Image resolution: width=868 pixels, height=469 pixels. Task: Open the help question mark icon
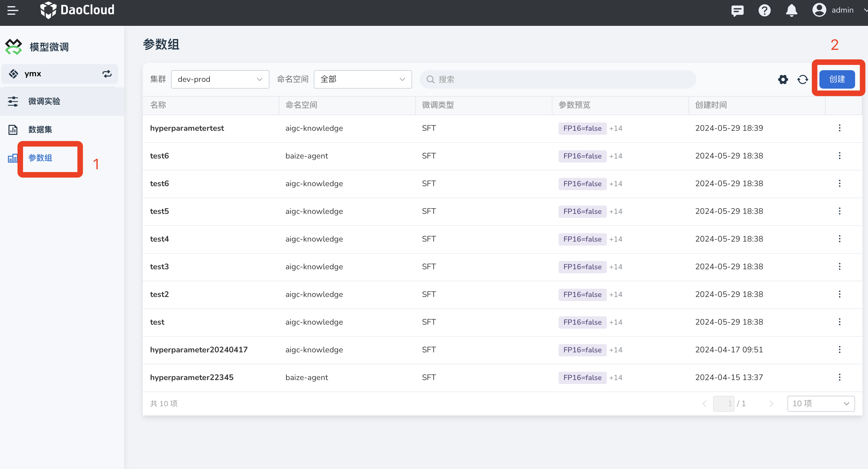point(764,10)
